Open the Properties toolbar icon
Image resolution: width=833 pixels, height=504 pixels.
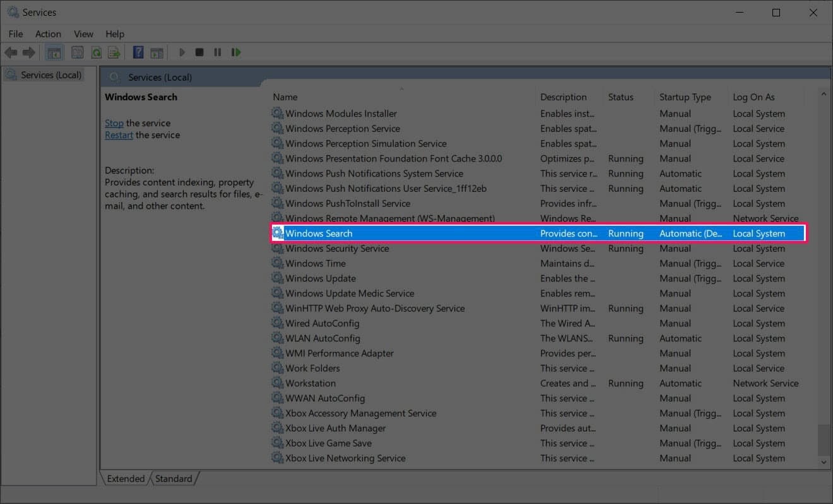[78, 52]
